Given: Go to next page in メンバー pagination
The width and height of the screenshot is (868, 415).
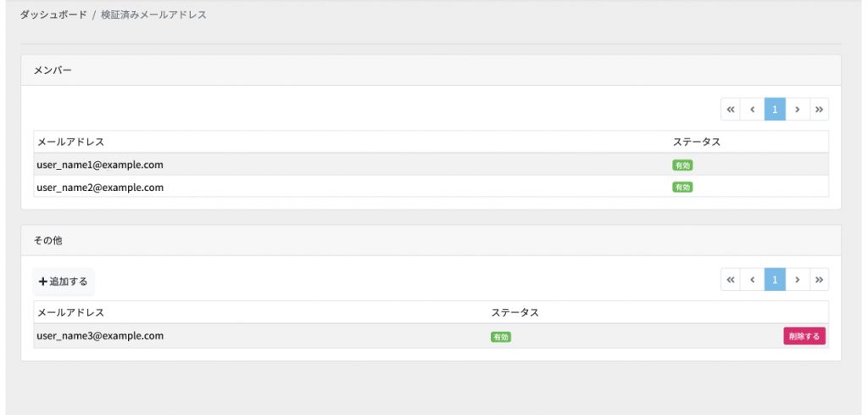Looking at the screenshot, I should point(797,109).
